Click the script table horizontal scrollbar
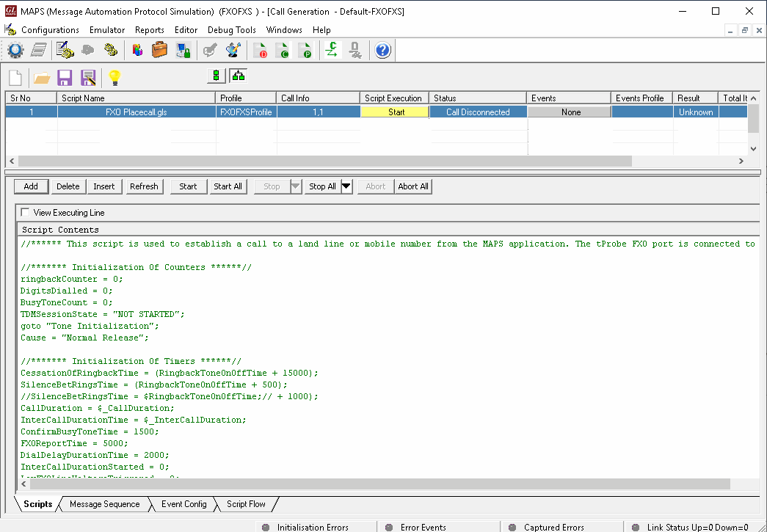 click(325, 161)
